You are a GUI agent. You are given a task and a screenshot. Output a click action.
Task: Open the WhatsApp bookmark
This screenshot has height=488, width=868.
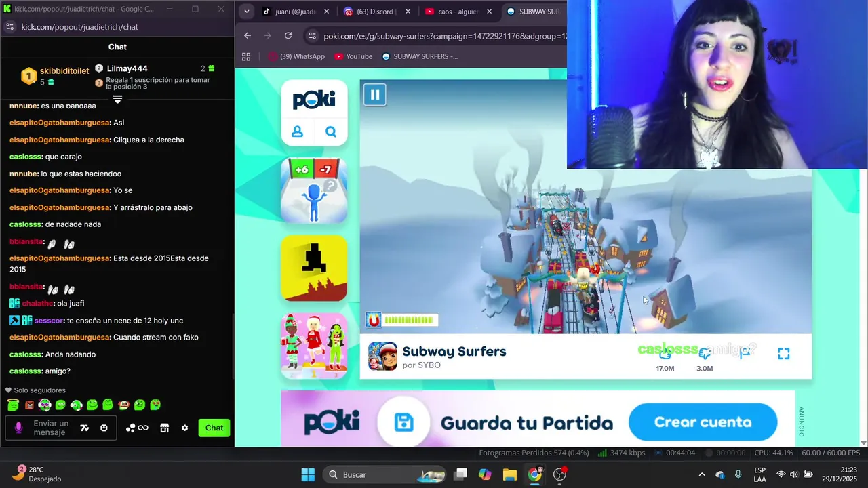(296, 56)
